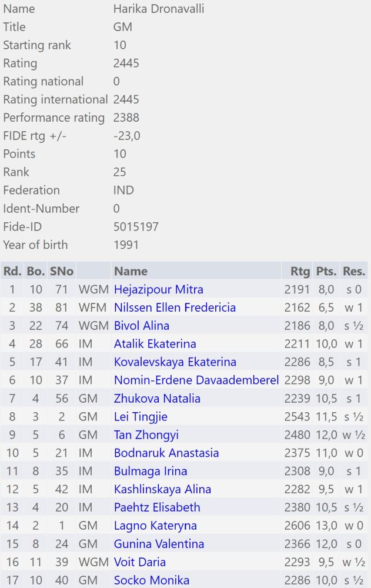Click the Fide-ID value 5015197
The width and height of the screenshot is (371, 588).
[136, 226]
